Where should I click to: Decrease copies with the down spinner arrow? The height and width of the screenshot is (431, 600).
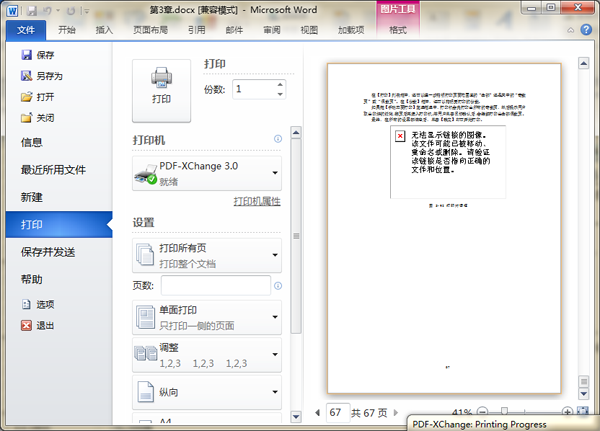[280, 94]
